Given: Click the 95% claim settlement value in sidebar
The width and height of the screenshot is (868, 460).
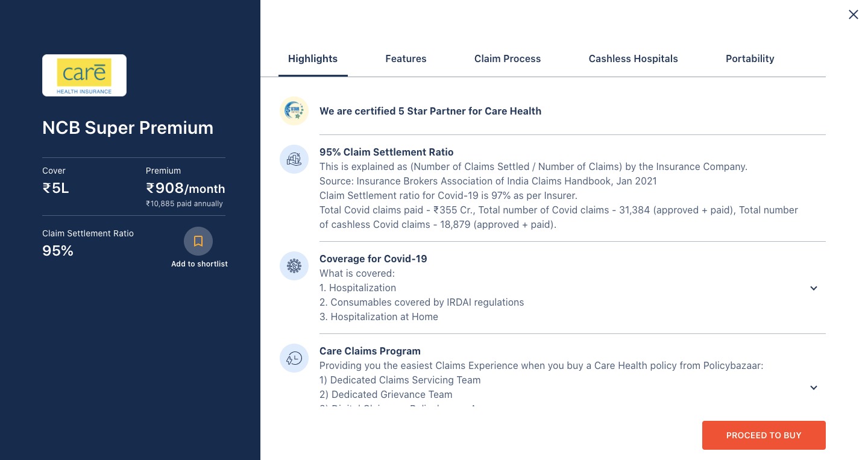Looking at the screenshot, I should 58,251.
